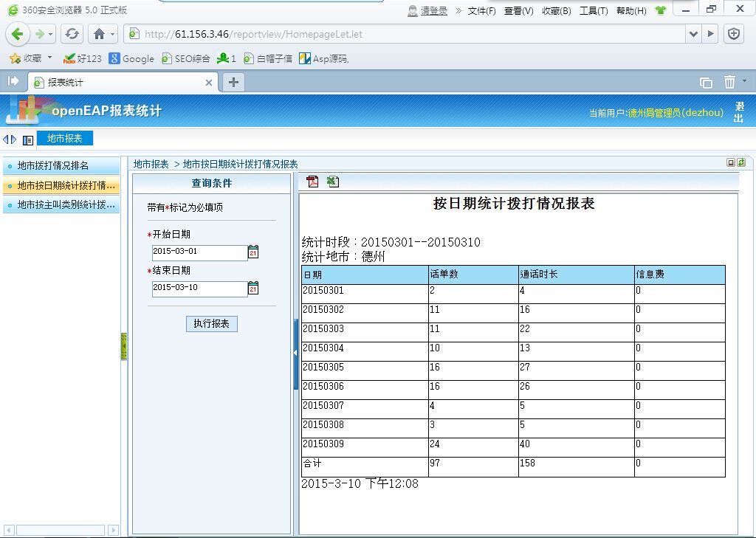Toggle the browser sidebar panel icon

pyautogui.click(x=13, y=81)
